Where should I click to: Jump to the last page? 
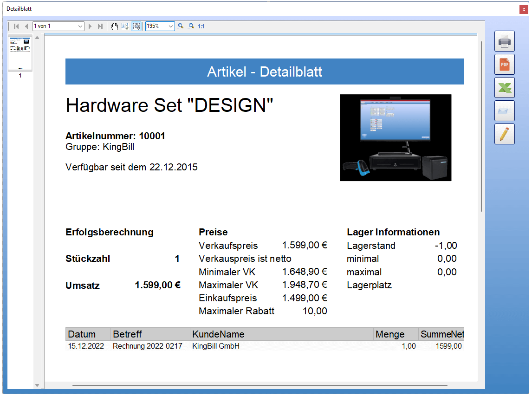click(100, 26)
